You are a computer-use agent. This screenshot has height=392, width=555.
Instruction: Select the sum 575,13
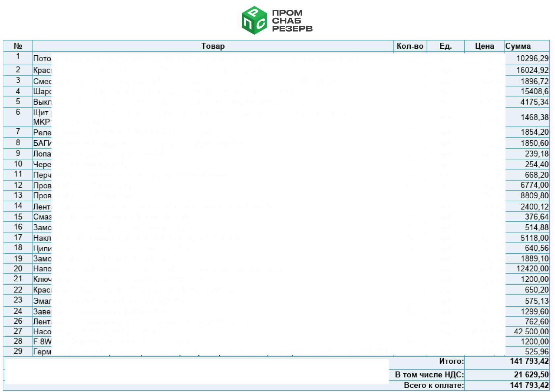[537, 301]
